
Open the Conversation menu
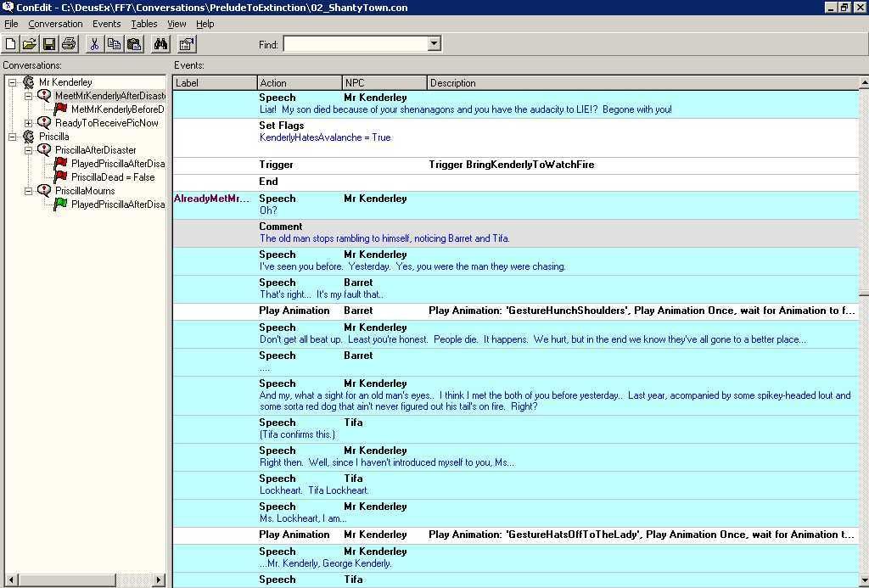[55, 24]
